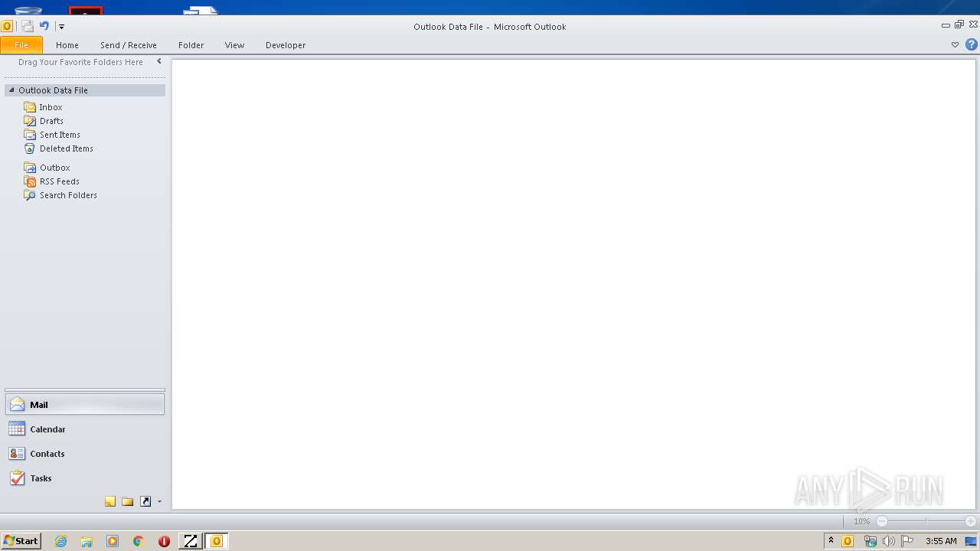Click the Search Folders magnifier icon
Viewport: 980px width, 551px height.
pos(30,195)
